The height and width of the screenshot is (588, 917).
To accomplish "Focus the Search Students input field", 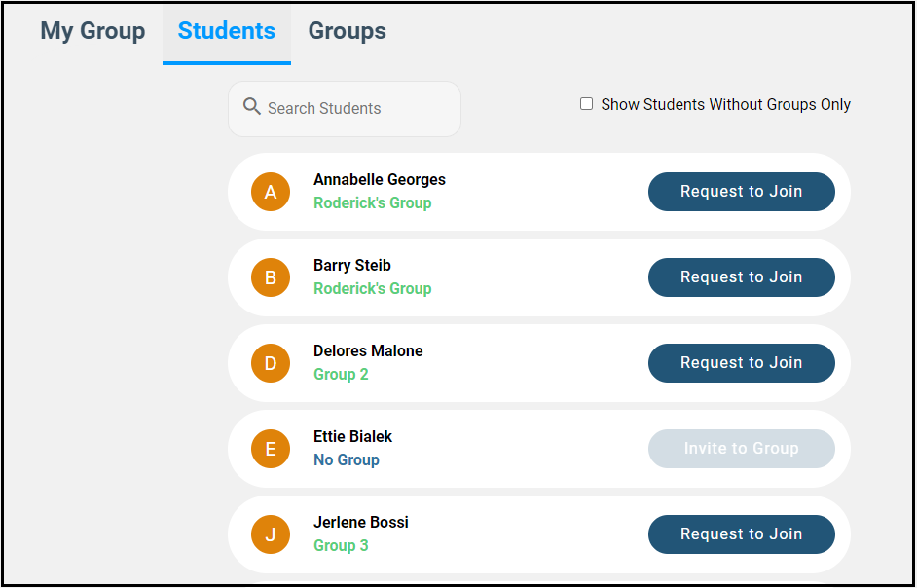I will [355, 109].
